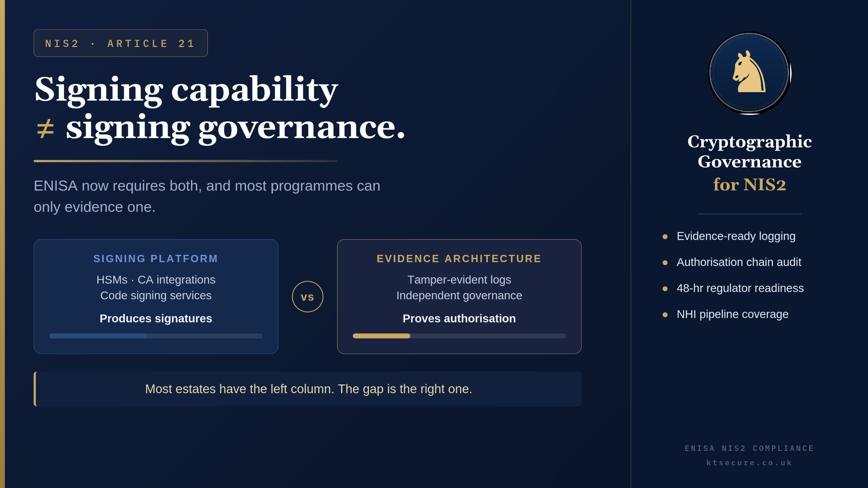This screenshot has height=488, width=868.
Task: Click the ENISA NIS2 Compliance footer text
Action: (749, 448)
